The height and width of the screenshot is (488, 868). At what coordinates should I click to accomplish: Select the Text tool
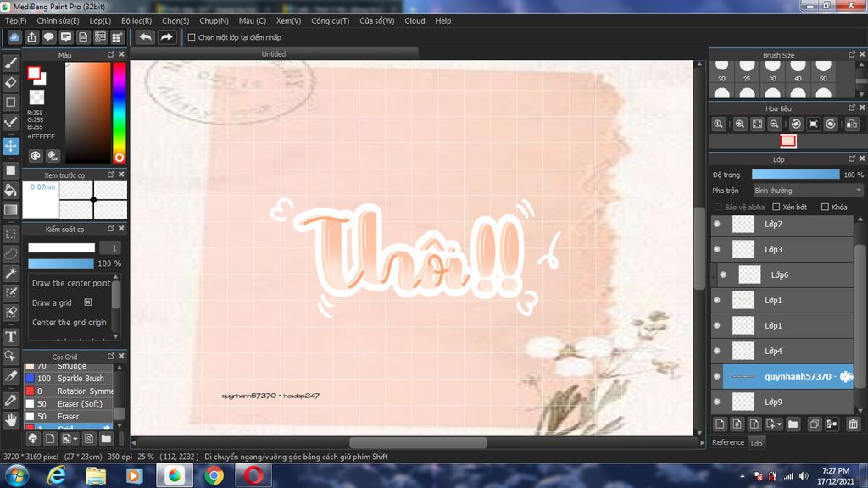coord(10,336)
